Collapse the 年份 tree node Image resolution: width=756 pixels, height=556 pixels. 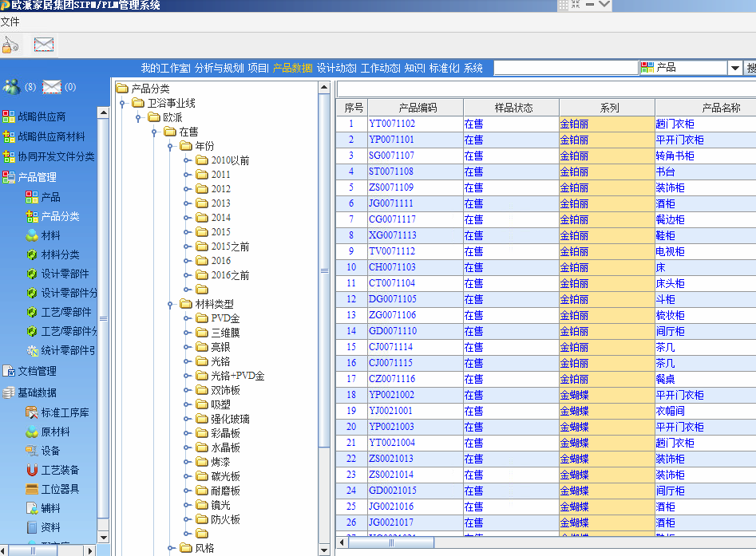coord(169,146)
